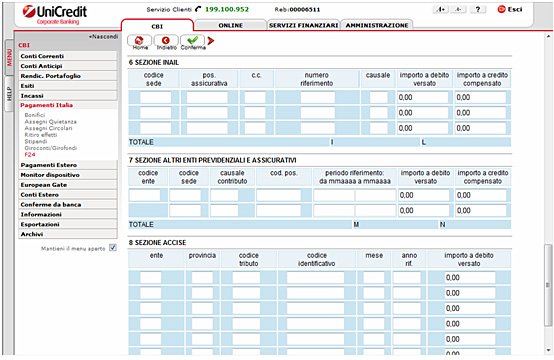Focus first INAIL importo a credito field
Viewport: 554px width, 360px height.
[x=481, y=97]
